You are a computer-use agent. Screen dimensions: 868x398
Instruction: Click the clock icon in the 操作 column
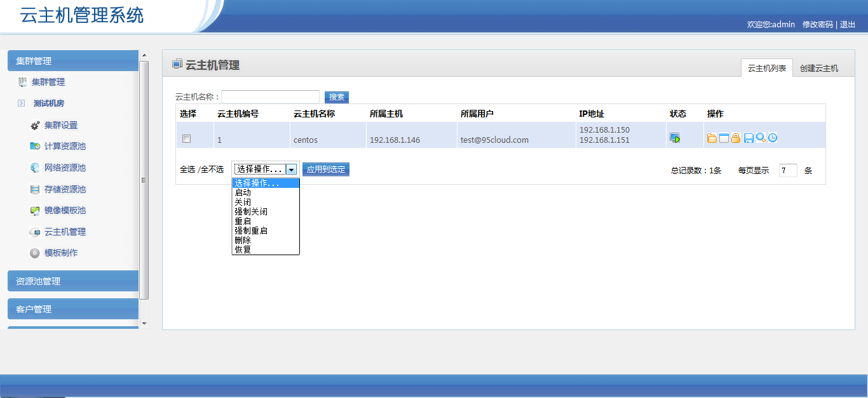(773, 138)
